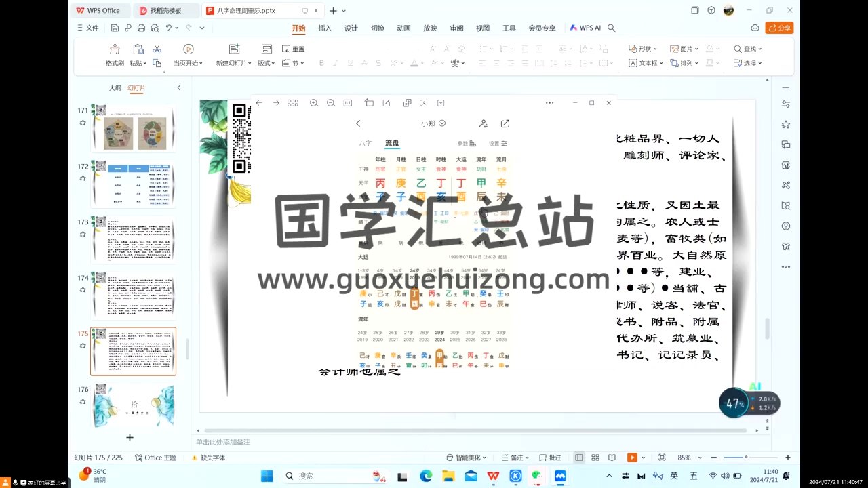Viewport: 868px width, 488px height.
Task: Click the share icon beside 小郑
Action: (x=505, y=123)
